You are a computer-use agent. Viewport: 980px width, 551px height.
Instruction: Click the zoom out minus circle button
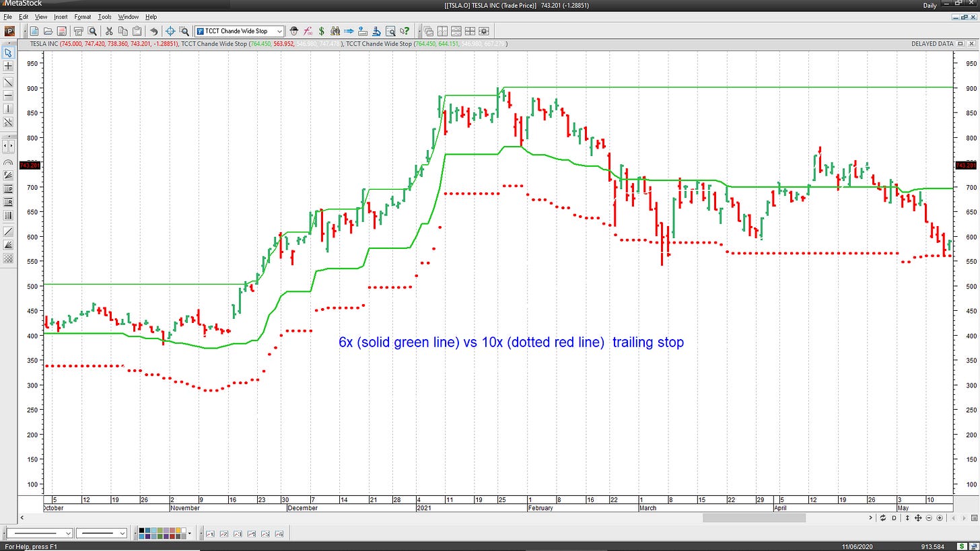point(929,518)
